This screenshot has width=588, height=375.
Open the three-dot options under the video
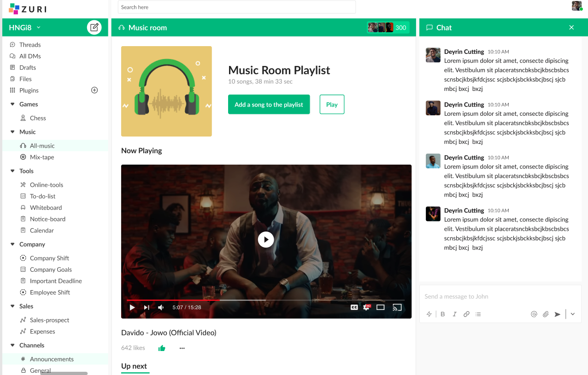[182, 348]
